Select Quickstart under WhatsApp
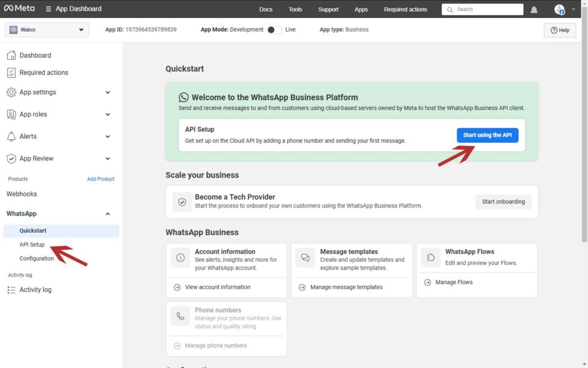The width and height of the screenshot is (588, 368). click(x=61, y=231)
